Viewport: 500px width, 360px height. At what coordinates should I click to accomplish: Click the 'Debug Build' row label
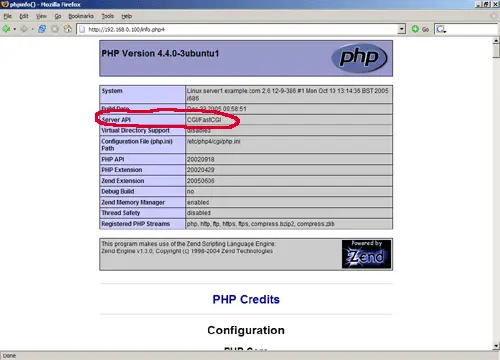tap(118, 191)
